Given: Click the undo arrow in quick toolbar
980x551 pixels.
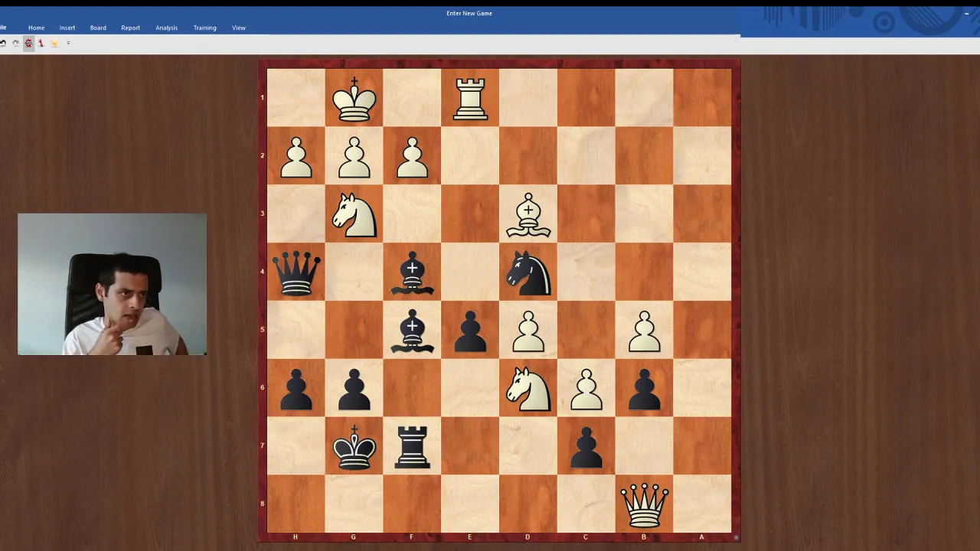Looking at the screenshot, I should pos(3,43).
